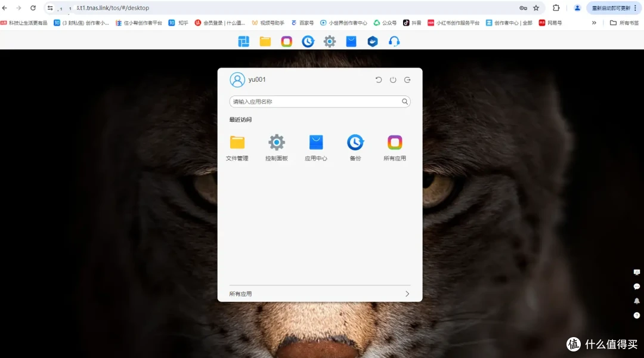Open 备份 from recent apps

click(x=355, y=148)
